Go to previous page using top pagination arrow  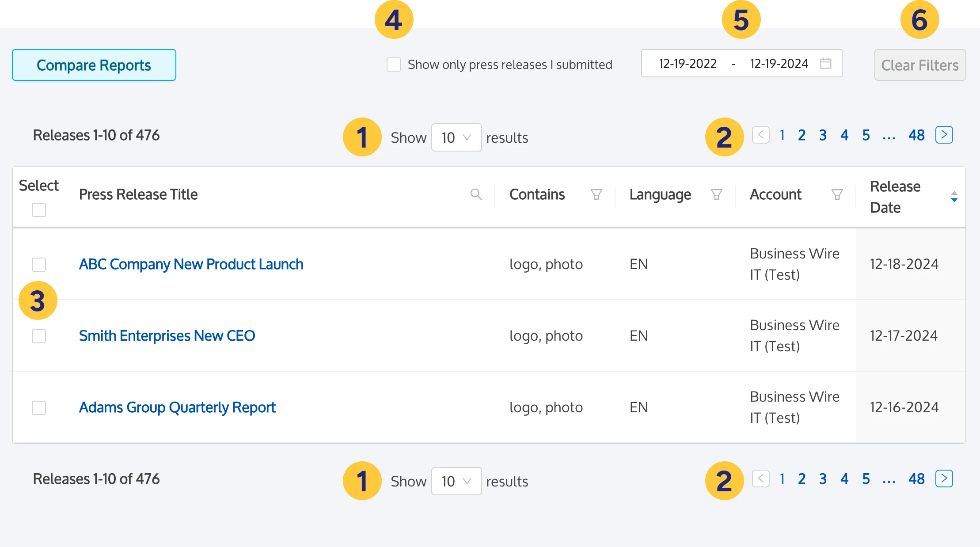tap(761, 135)
